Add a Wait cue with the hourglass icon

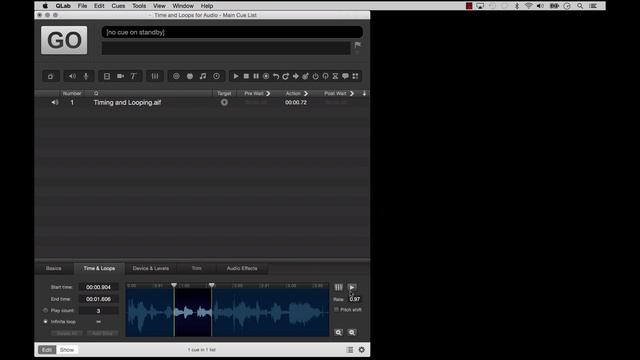pyautogui.click(x=335, y=76)
